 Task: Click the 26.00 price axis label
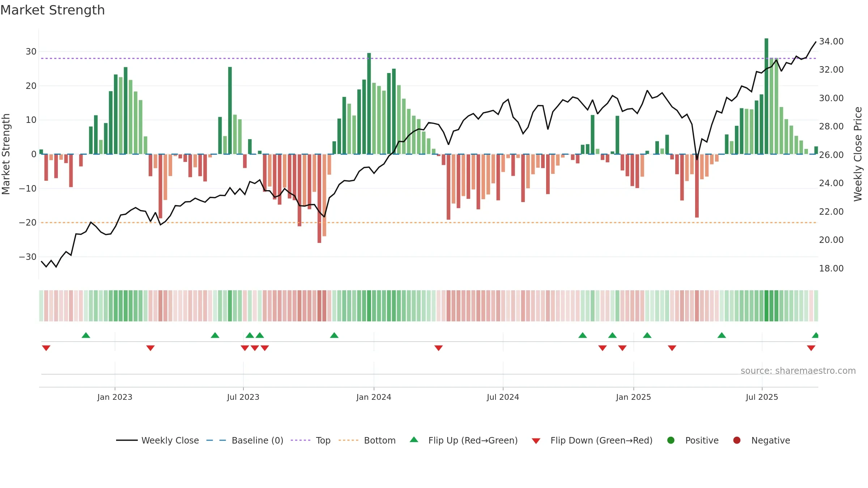[x=831, y=155]
